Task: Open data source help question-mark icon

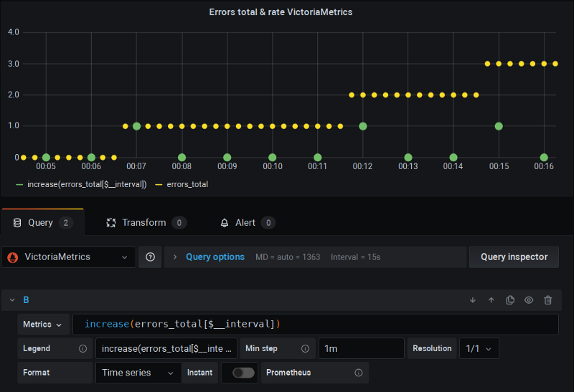Action: tap(150, 257)
